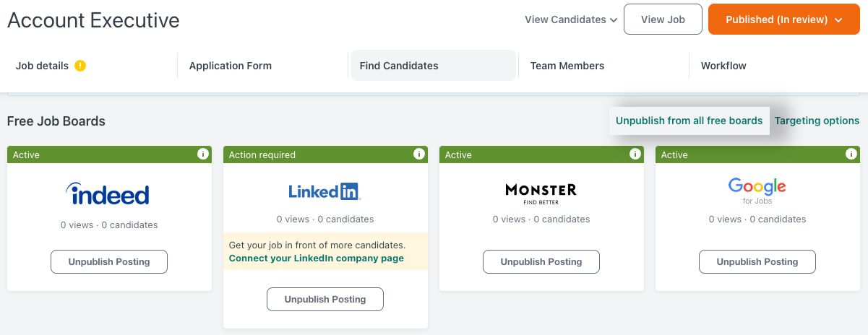
Task: Click the View Job button
Action: (663, 19)
